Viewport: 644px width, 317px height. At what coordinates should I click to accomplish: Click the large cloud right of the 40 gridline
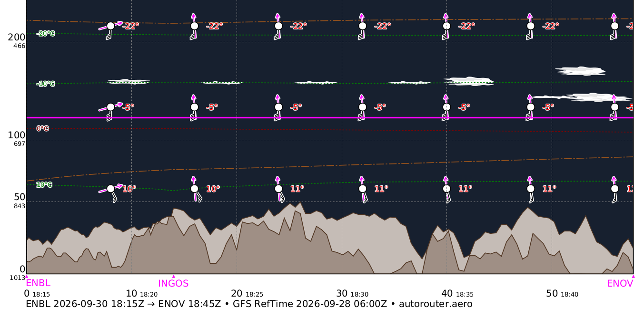coord(468,81)
